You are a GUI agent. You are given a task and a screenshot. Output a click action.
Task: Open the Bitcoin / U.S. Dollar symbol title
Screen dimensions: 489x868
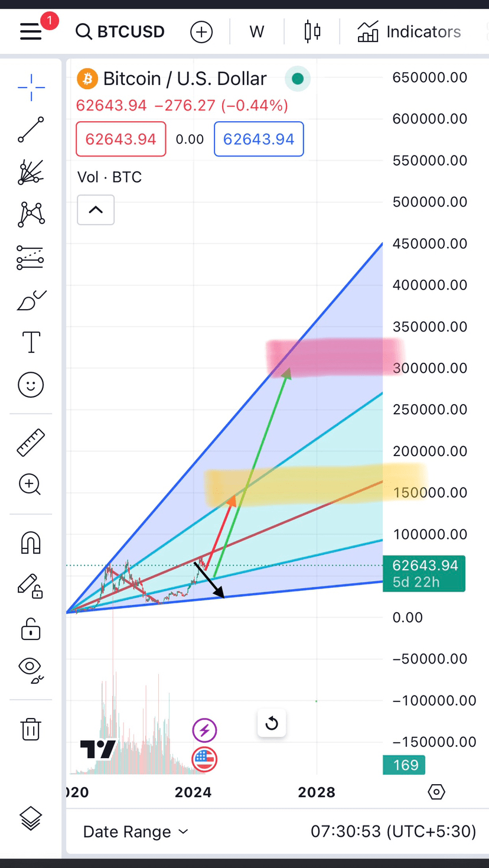click(x=185, y=79)
